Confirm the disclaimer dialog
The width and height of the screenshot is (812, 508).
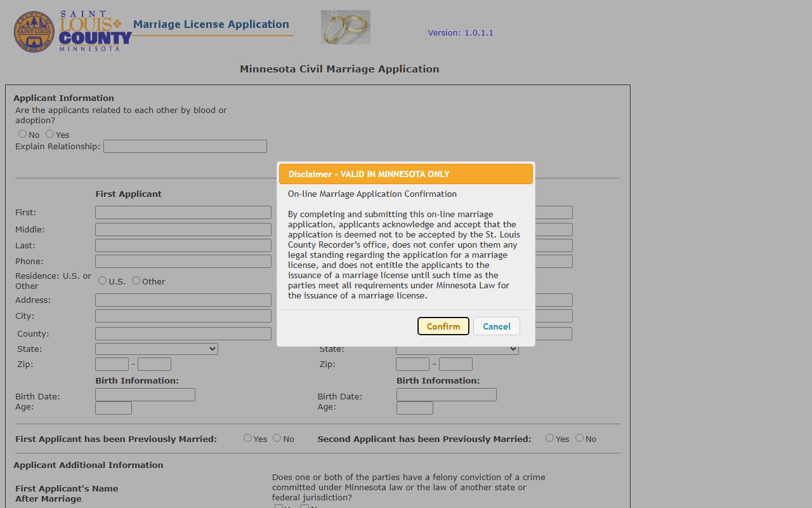(443, 326)
